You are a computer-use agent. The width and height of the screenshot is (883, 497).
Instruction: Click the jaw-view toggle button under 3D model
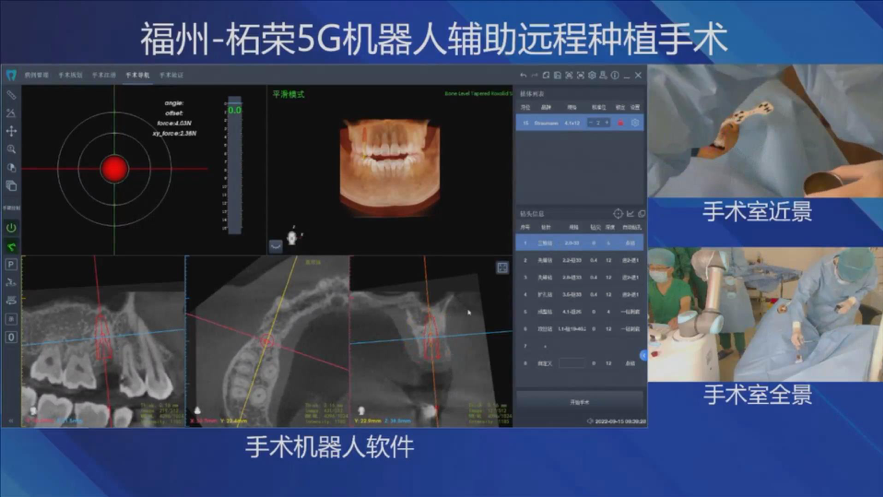[275, 247]
